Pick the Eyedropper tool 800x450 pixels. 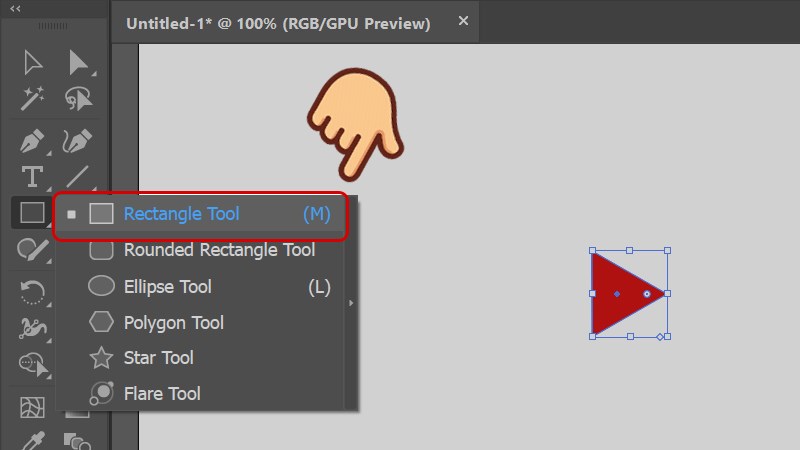[33, 440]
